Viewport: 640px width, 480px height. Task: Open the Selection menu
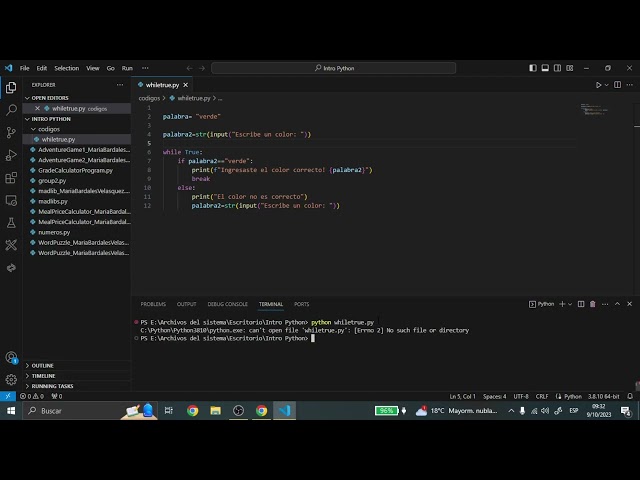tap(67, 68)
